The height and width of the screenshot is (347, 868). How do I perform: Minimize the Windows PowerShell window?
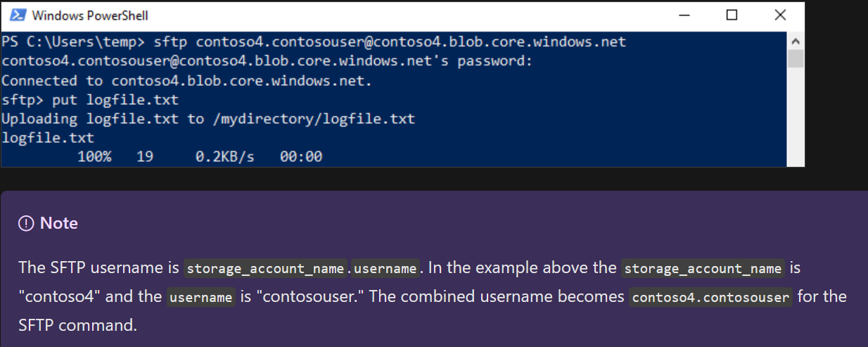(683, 15)
